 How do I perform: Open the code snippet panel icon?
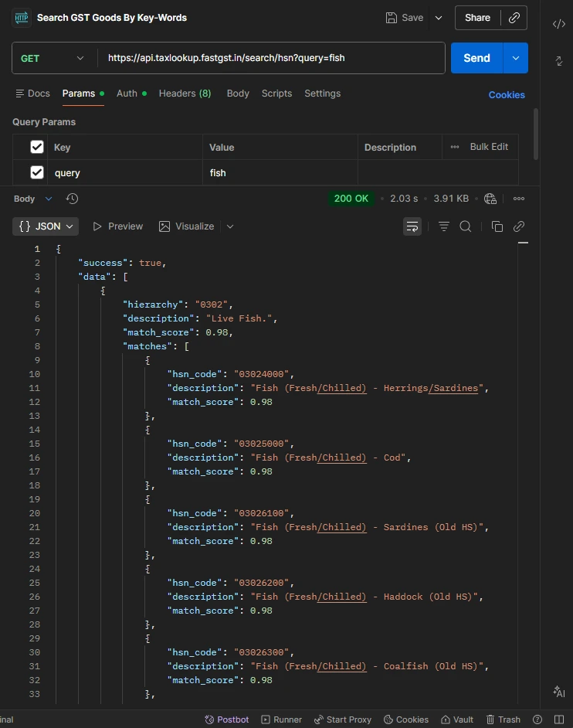point(558,24)
